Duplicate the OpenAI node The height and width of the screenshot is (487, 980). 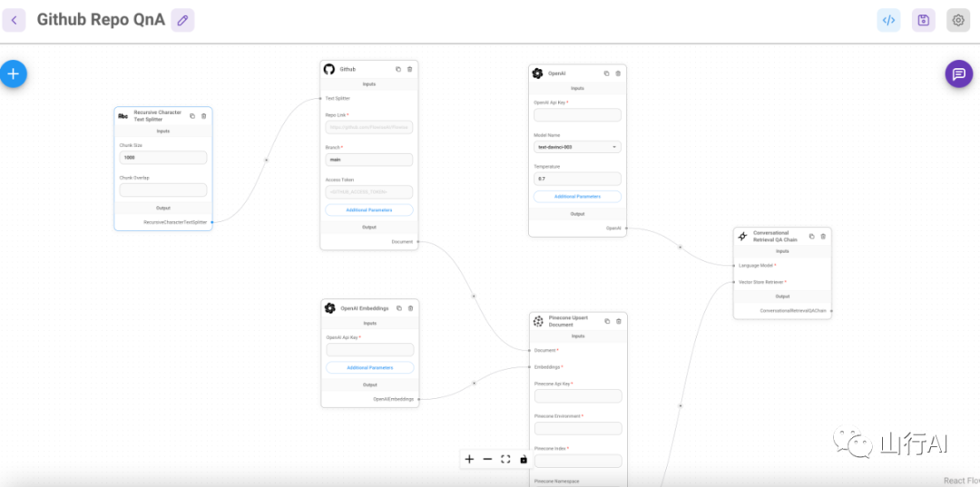pyautogui.click(x=606, y=73)
